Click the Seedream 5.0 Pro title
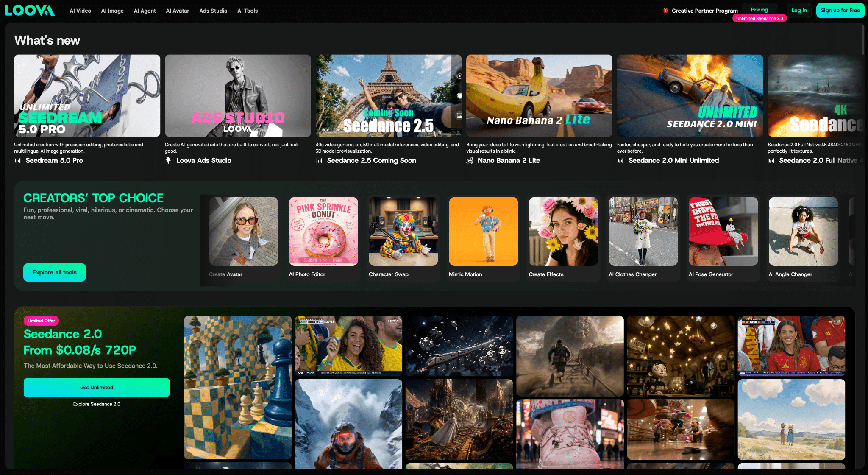 [54, 160]
